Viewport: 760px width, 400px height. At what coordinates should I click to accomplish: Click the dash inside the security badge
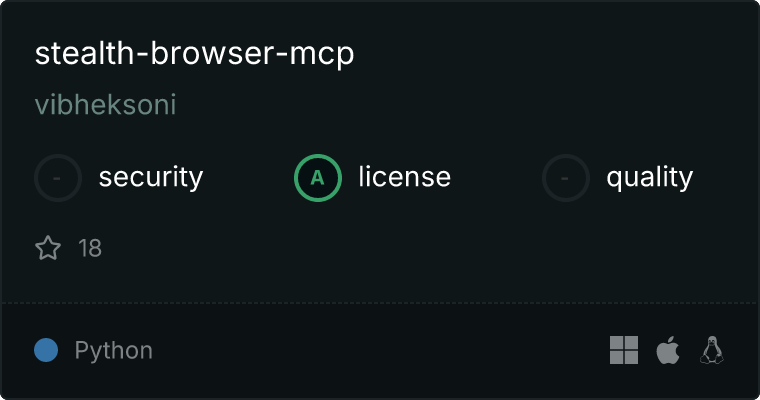click(x=57, y=178)
